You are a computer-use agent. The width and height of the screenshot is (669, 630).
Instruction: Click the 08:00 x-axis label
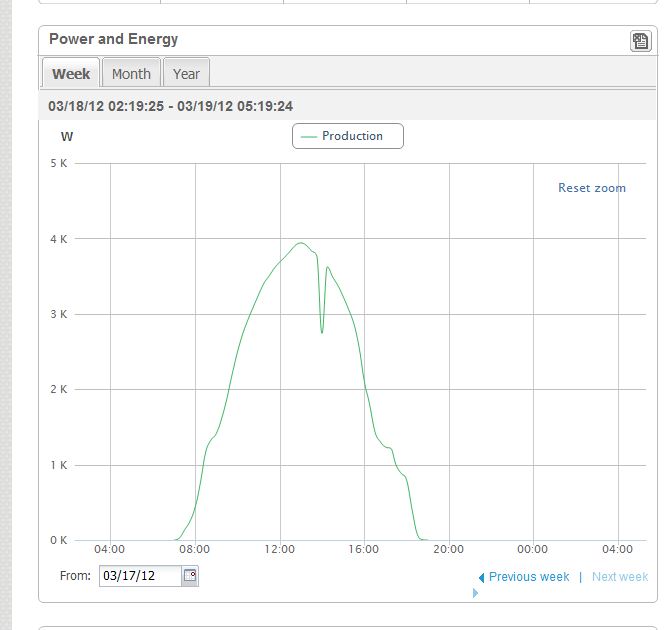(x=195, y=549)
